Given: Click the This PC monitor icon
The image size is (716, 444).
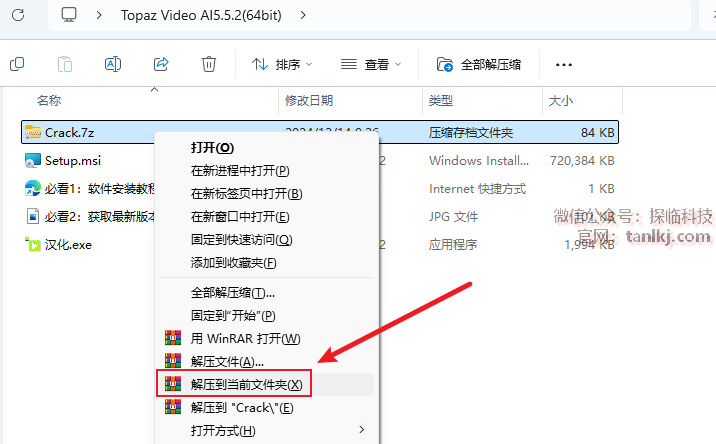Looking at the screenshot, I should [x=69, y=15].
